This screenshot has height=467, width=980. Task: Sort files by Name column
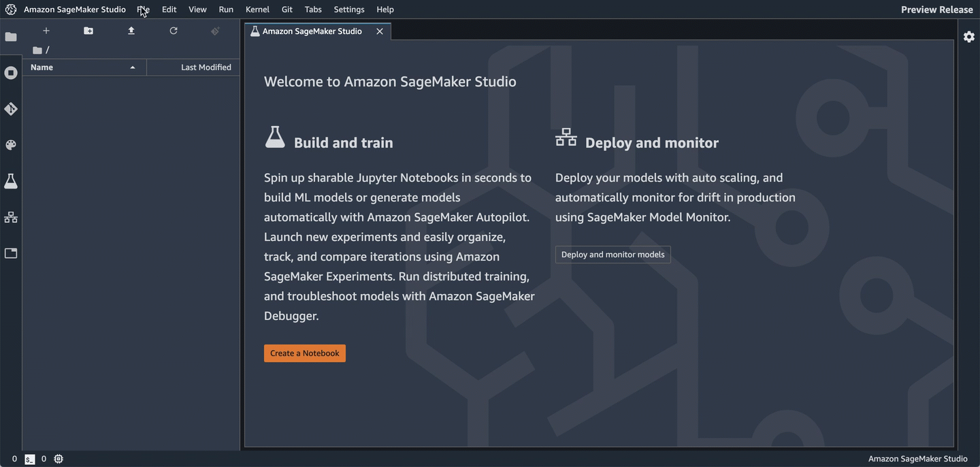pyautogui.click(x=84, y=67)
